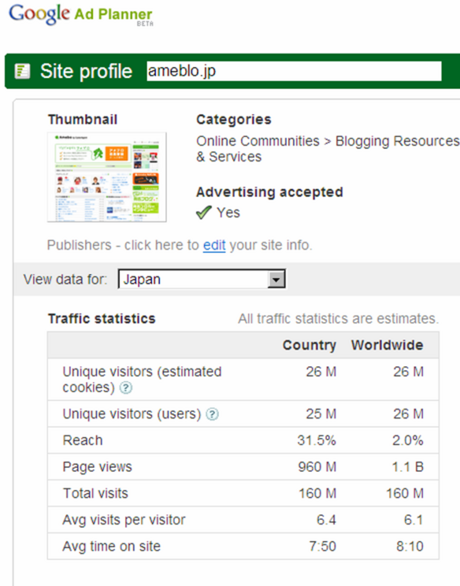Click the Reach row label

(x=83, y=440)
